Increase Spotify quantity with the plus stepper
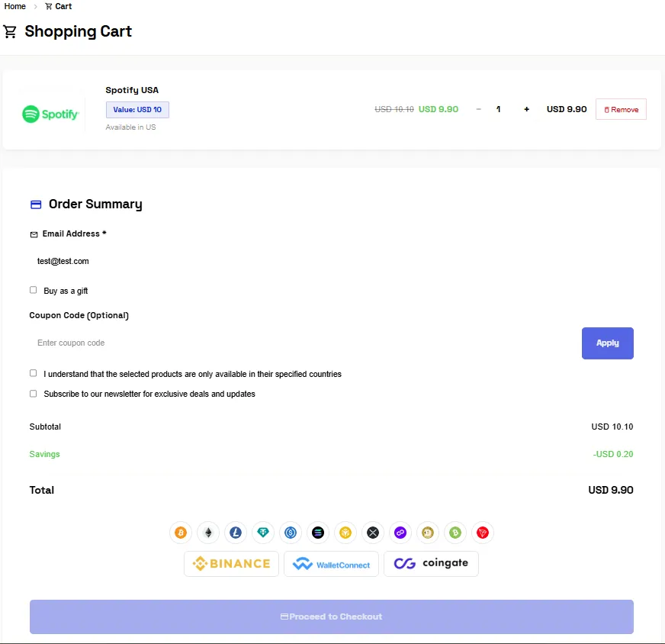The width and height of the screenshot is (665, 644). pos(526,109)
